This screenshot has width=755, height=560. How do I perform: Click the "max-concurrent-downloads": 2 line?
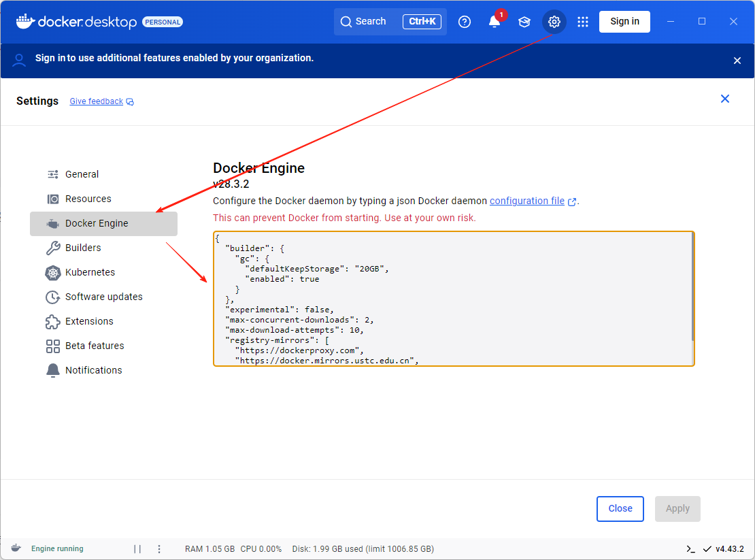299,320
